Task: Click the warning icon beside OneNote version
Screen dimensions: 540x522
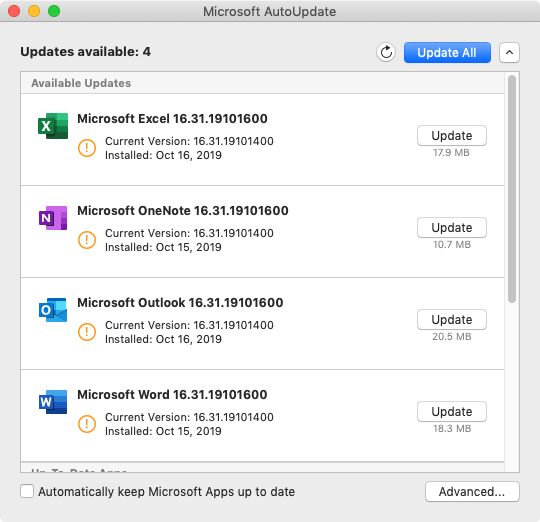Action: coord(87,240)
